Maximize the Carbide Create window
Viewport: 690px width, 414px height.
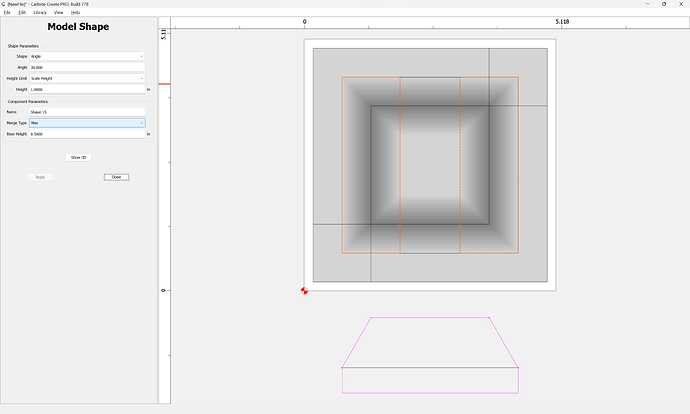pyautogui.click(x=664, y=4)
